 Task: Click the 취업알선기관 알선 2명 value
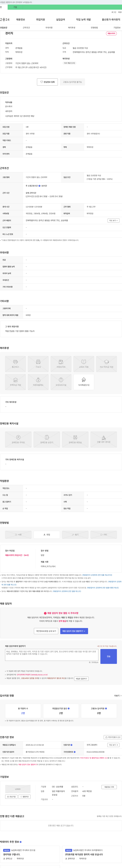(61, 713)
